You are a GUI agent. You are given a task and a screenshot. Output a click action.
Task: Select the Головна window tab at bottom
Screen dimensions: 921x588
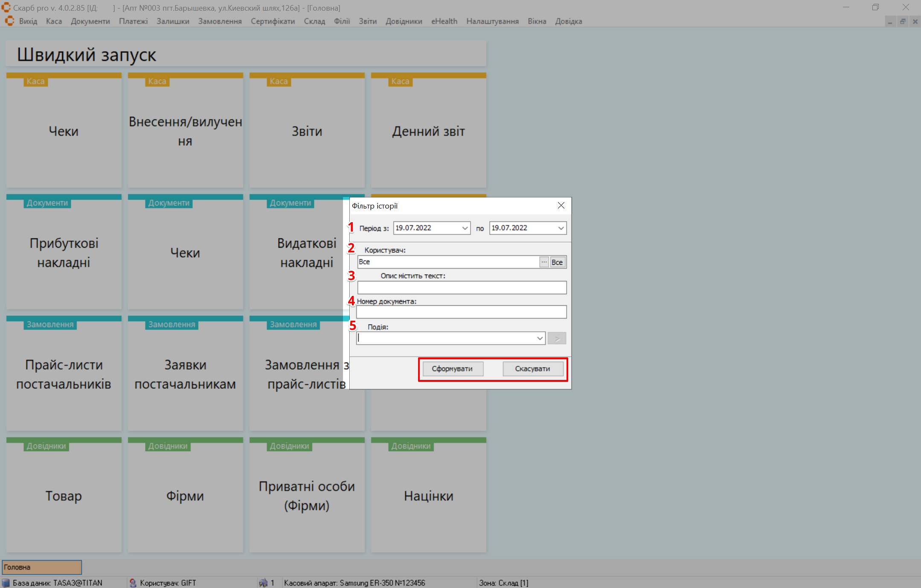point(42,567)
